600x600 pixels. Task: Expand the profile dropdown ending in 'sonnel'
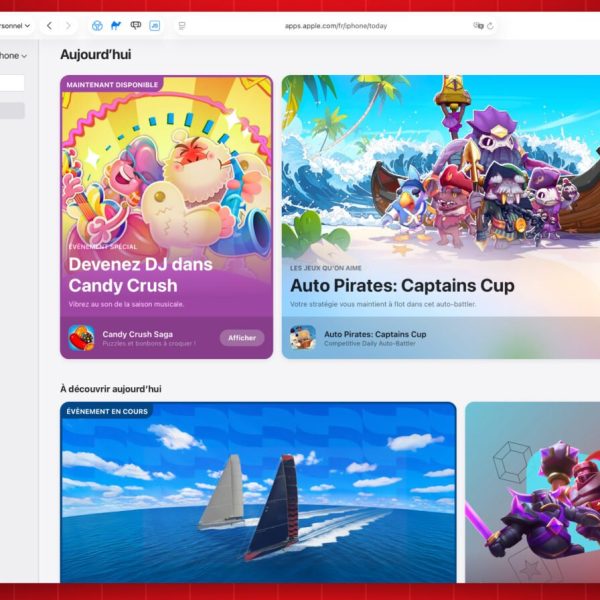click(15, 26)
